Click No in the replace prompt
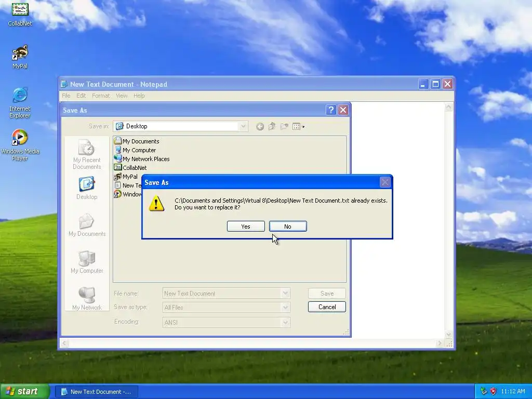The image size is (532, 399). point(288,227)
